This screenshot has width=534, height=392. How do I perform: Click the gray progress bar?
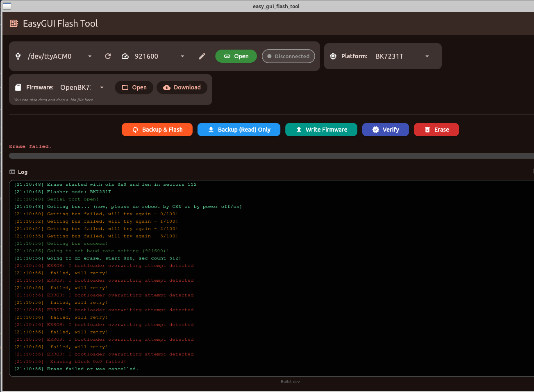click(x=271, y=156)
